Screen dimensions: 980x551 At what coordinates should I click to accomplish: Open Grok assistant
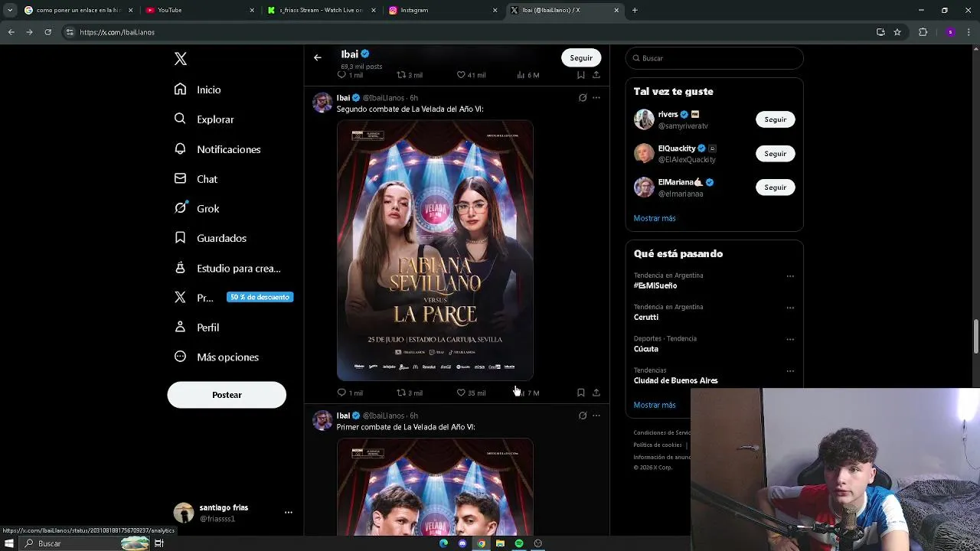click(197, 208)
